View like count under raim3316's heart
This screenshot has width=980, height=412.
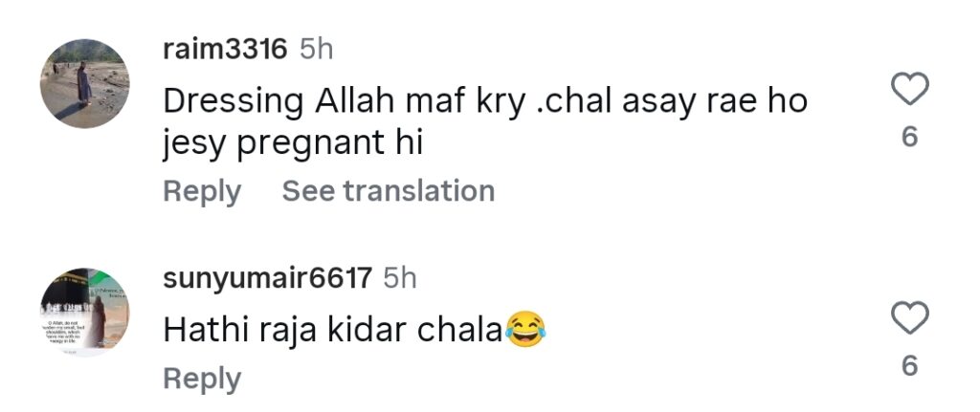[910, 136]
